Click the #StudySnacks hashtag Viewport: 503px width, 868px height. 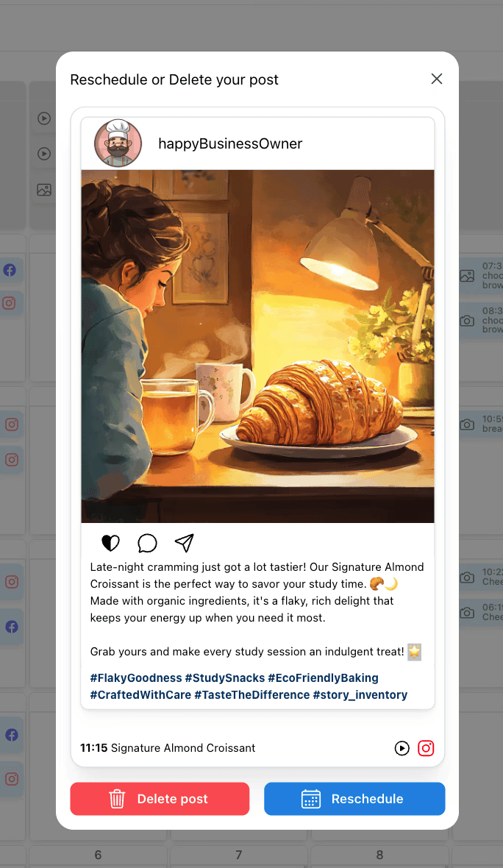click(x=225, y=678)
